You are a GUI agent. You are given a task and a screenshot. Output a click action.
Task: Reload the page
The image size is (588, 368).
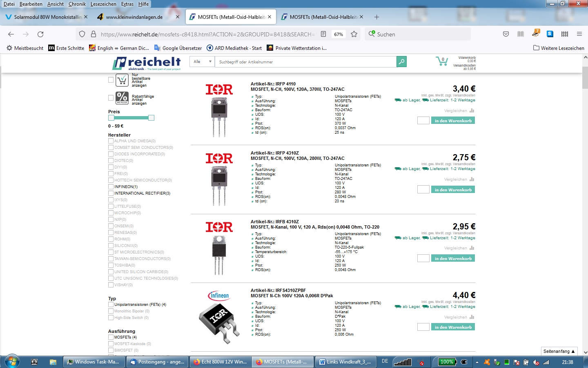point(40,34)
